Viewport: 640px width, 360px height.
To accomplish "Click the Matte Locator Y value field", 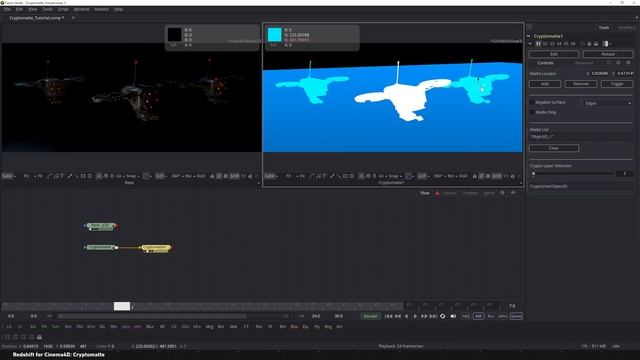I will point(625,73).
